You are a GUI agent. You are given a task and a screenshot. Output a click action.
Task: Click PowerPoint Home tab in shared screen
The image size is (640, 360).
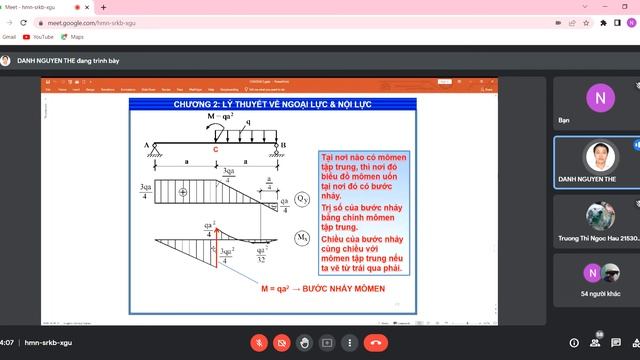coord(62,89)
